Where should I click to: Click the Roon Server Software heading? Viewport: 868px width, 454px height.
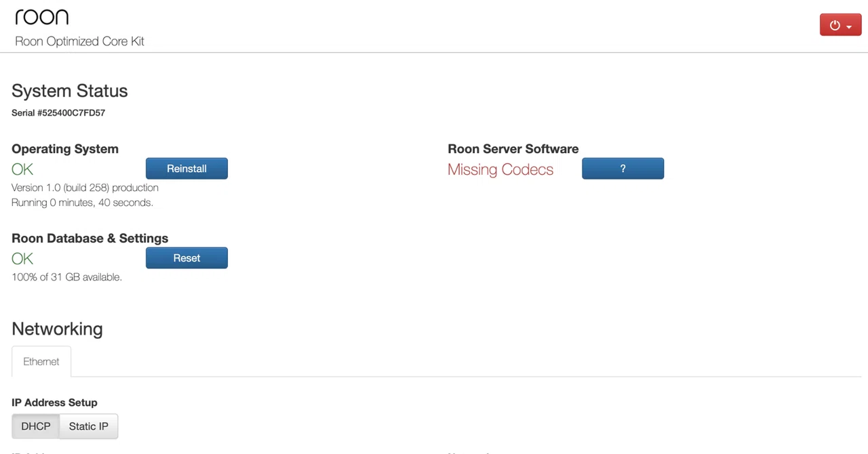pyautogui.click(x=513, y=149)
